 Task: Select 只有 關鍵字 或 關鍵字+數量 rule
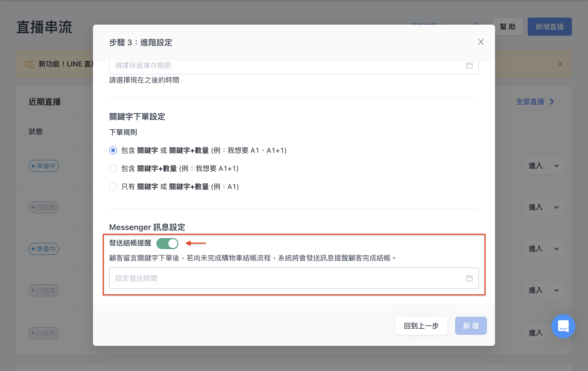tap(113, 187)
